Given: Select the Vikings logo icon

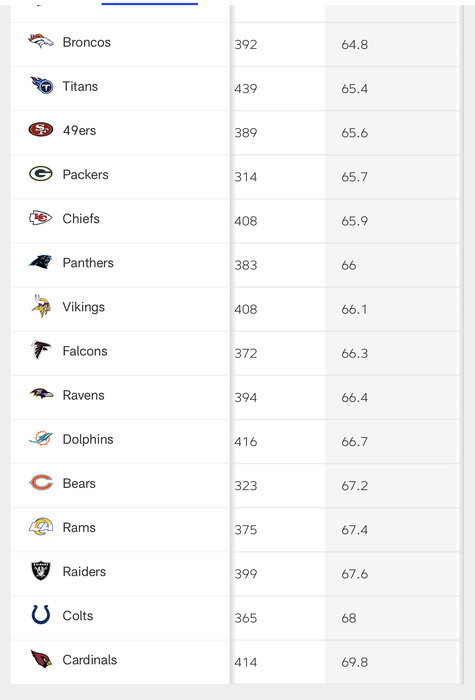Looking at the screenshot, I should (x=41, y=306).
